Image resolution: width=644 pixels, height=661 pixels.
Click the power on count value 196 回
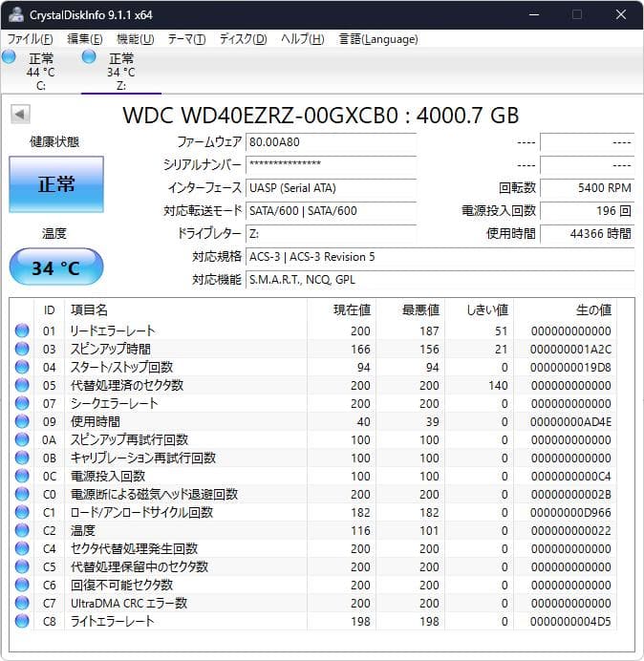point(587,211)
